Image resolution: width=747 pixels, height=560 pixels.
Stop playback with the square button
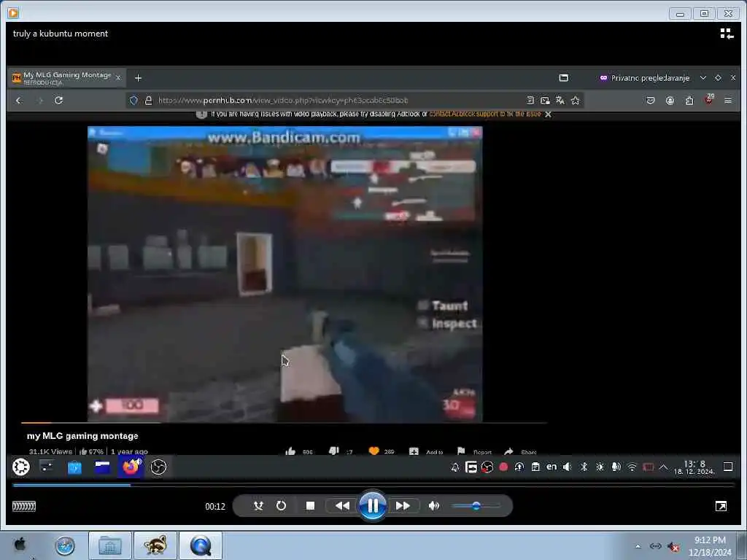(310, 506)
